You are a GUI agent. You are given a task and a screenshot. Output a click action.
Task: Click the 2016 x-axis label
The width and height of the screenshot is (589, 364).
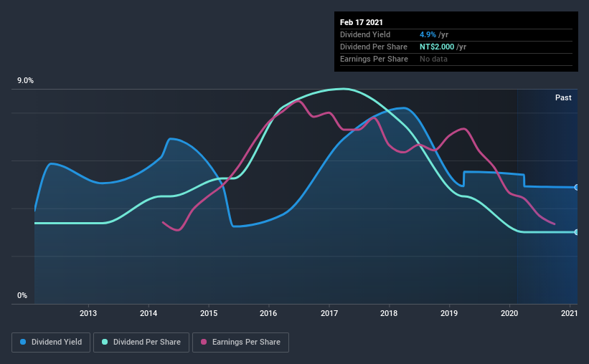tap(268, 313)
